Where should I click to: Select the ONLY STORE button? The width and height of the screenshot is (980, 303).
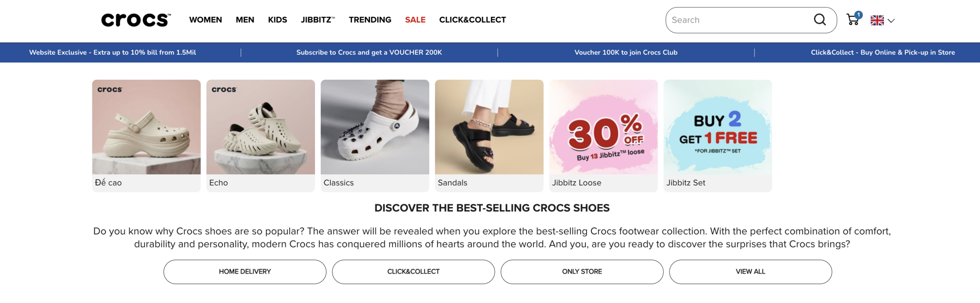[x=582, y=272]
